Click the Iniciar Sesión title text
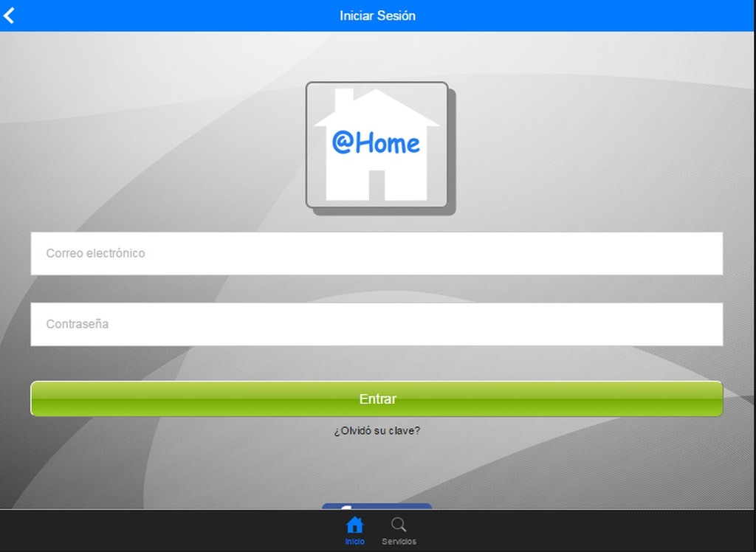Viewport: 756px width, 552px height. click(x=377, y=16)
